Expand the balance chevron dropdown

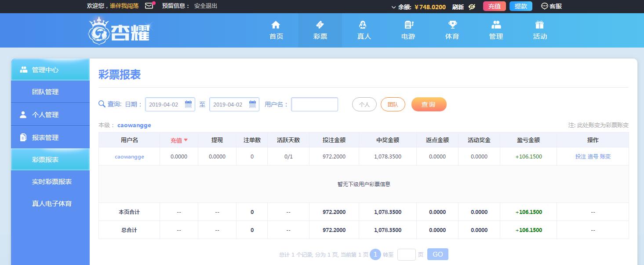pyautogui.click(x=393, y=7)
